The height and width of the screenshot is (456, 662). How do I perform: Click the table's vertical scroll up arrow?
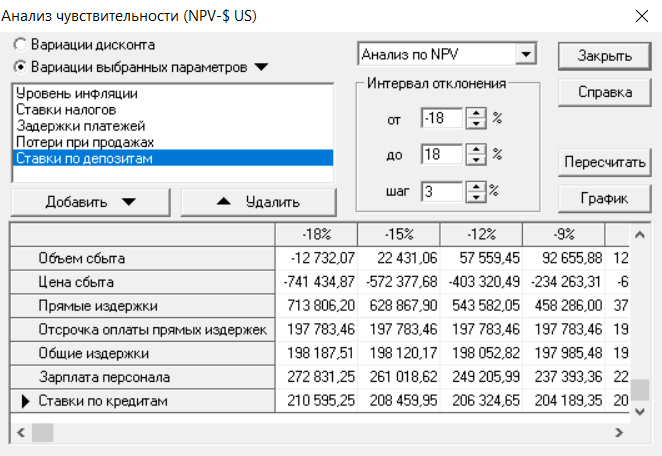coord(640,235)
